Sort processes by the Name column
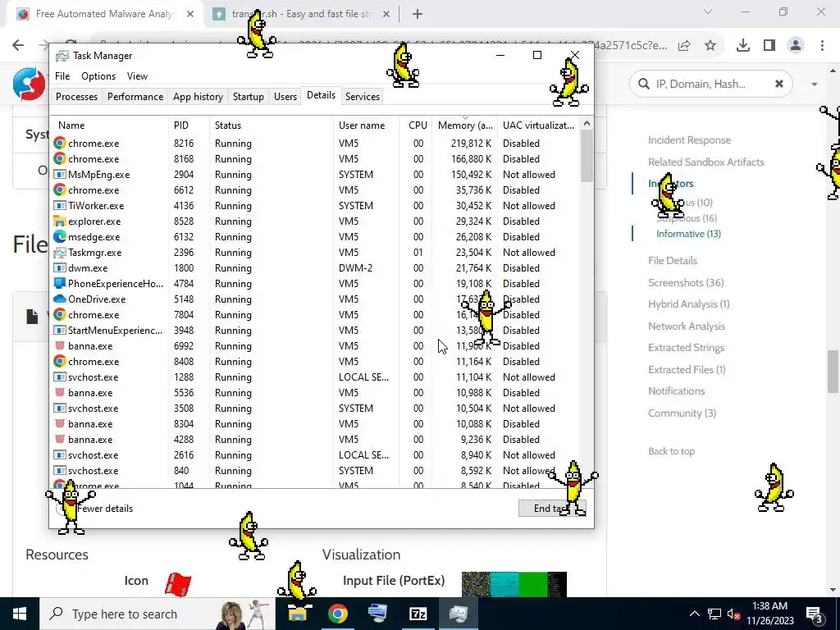The width and height of the screenshot is (840, 630). pos(110,126)
